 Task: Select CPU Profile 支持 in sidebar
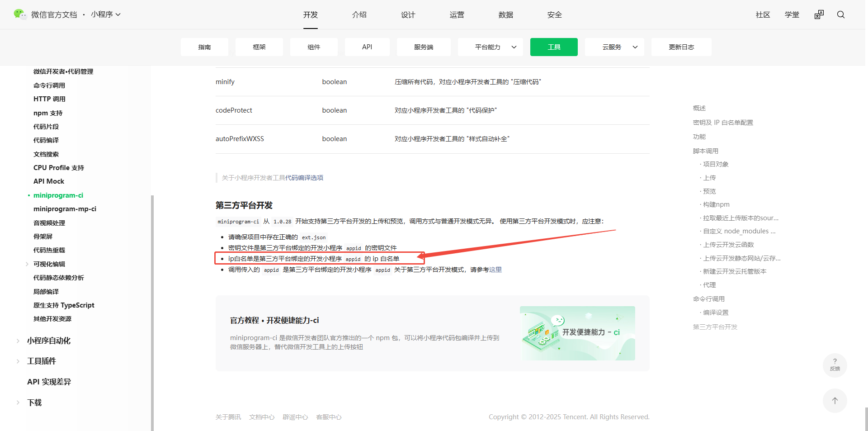(x=59, y=168)
